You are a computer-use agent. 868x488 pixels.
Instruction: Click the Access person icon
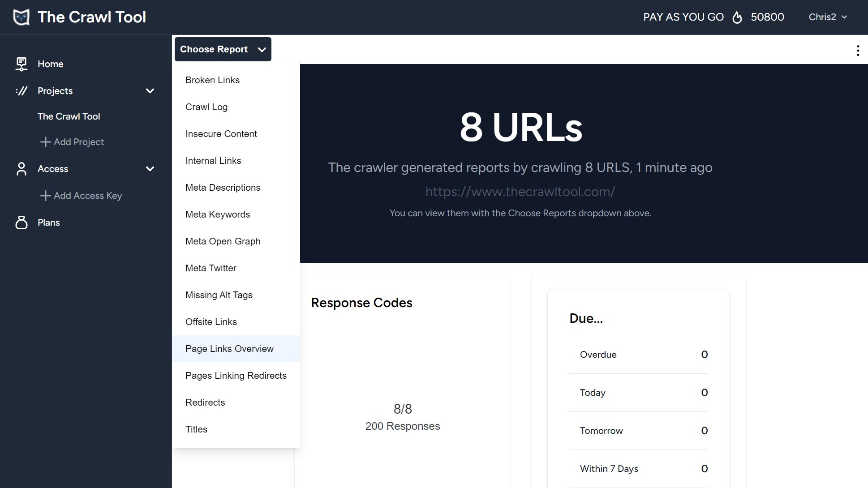tap(21, 169)
